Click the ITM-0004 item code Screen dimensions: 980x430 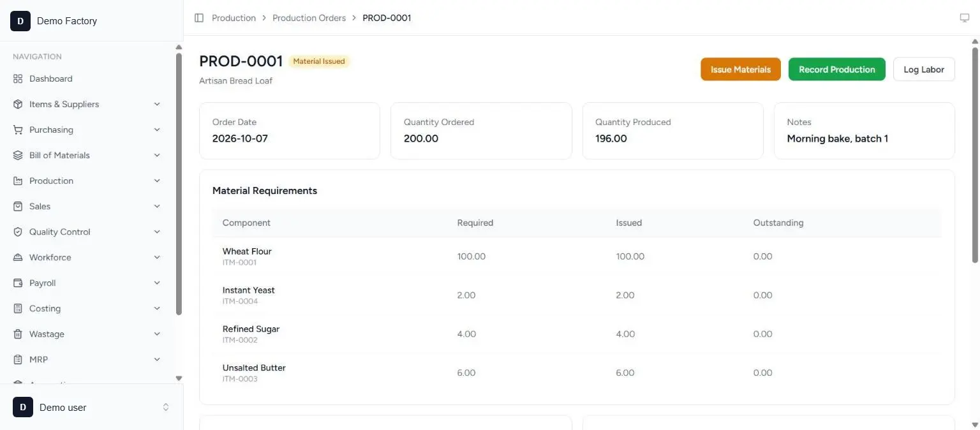[x=241, y=301]
